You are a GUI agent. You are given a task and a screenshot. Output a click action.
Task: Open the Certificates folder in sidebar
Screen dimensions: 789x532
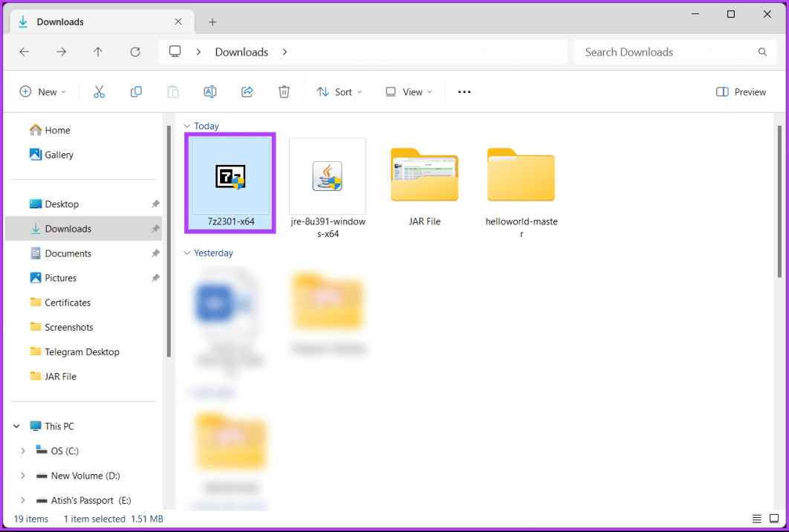point(60,302)
